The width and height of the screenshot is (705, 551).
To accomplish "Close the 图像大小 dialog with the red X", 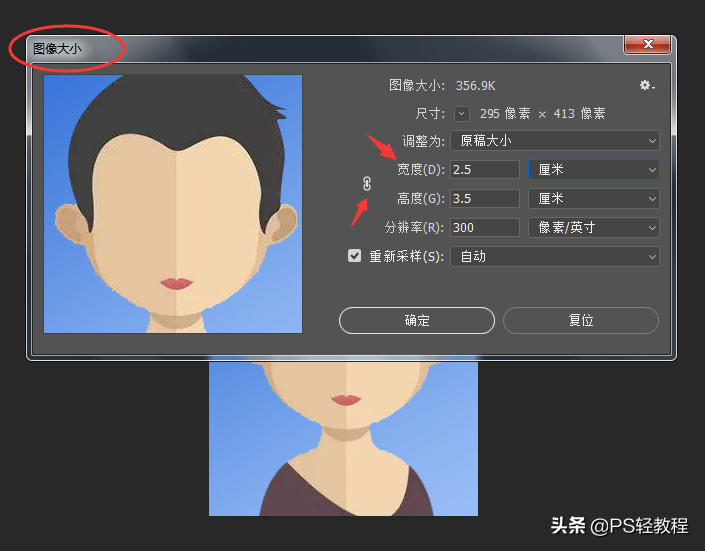I will (647, 45).
